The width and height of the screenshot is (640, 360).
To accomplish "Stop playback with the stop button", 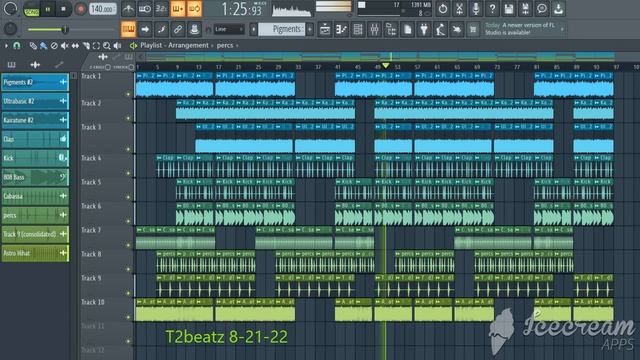I will click(63, 9).
